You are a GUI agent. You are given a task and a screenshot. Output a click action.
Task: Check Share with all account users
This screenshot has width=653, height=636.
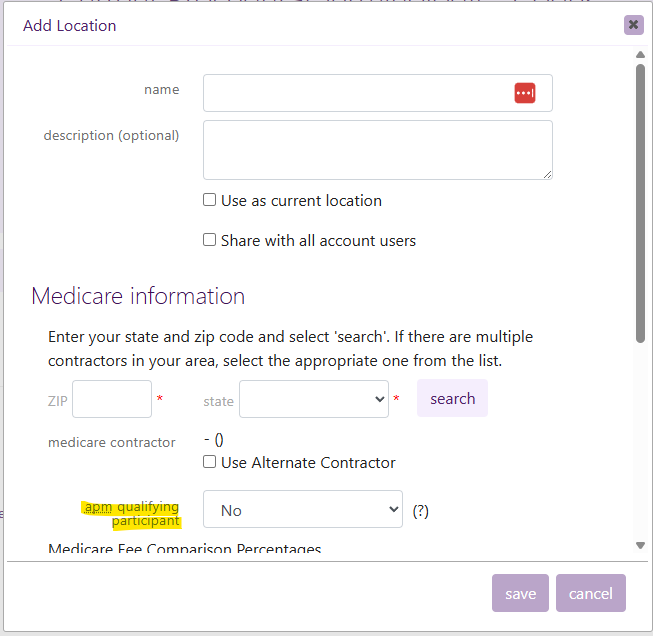(x=210, y=240)
